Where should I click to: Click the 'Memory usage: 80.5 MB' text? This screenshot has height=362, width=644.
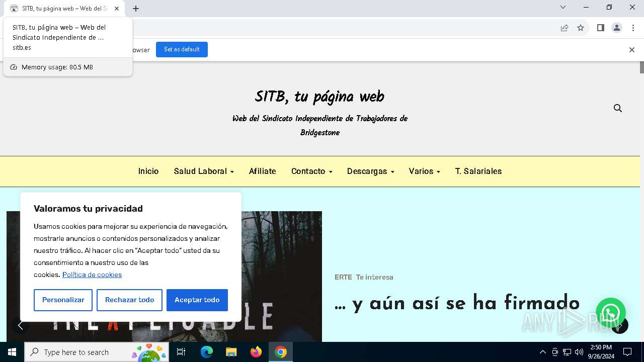tap(57, 67)
